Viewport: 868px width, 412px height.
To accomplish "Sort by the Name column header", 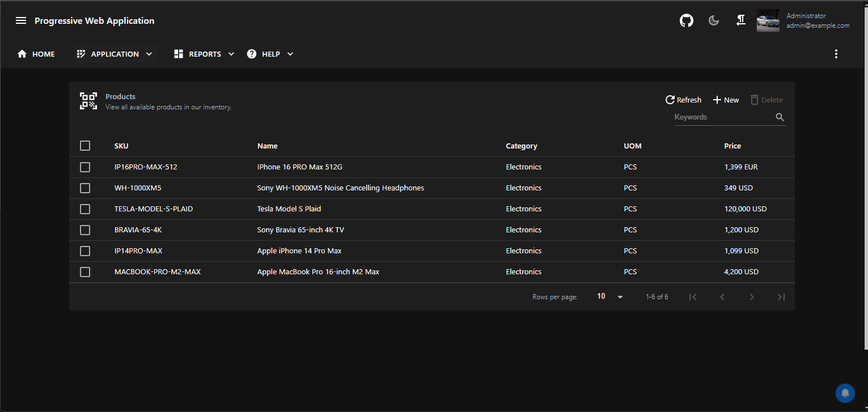I will tap(268, 146).
